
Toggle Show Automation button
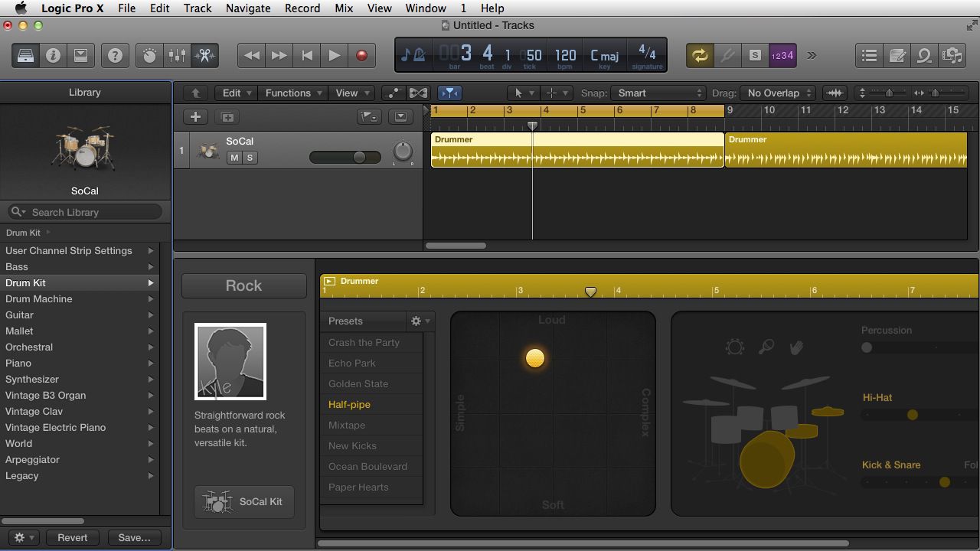tap(393, 93)
